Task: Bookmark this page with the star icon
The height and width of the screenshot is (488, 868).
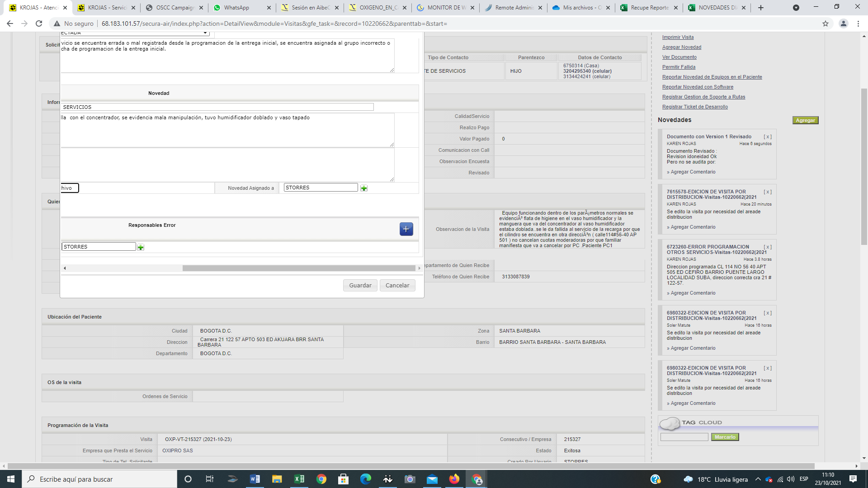Action: tap(826, 23)
